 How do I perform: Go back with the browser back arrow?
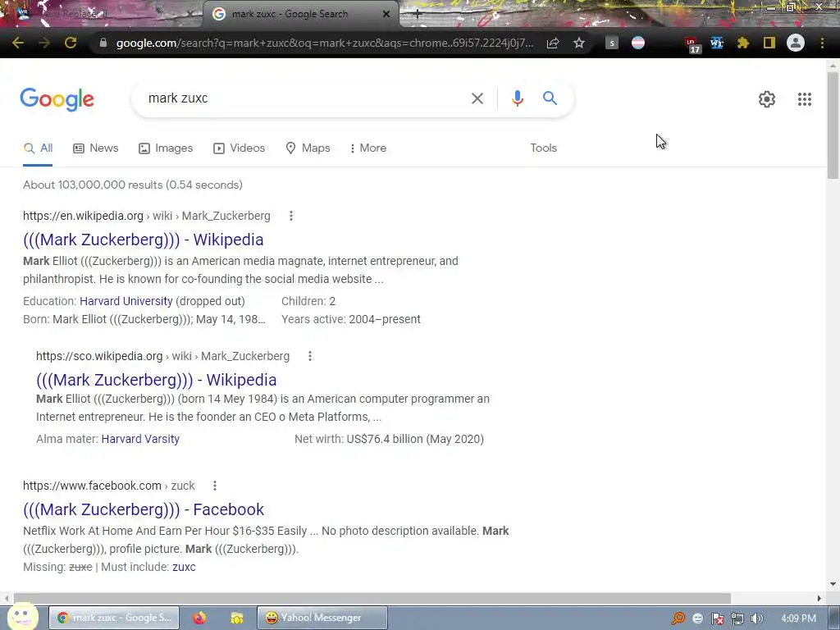pos(18,43)
